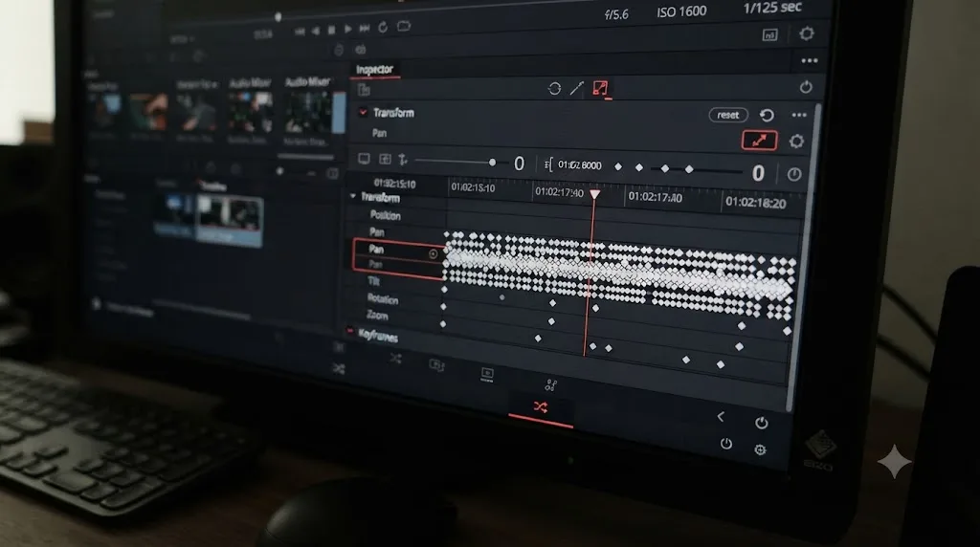
Task: Click the Play button in transport controls
Action: (348, 30)
